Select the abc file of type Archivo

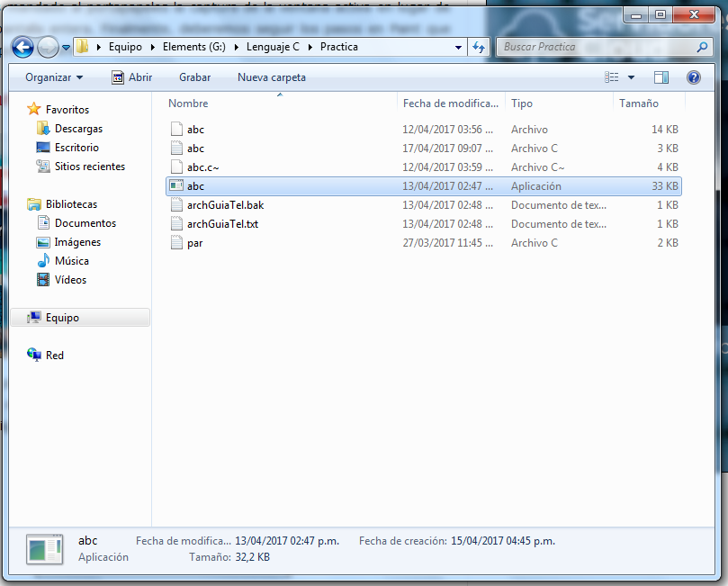(x=424, y=130)
